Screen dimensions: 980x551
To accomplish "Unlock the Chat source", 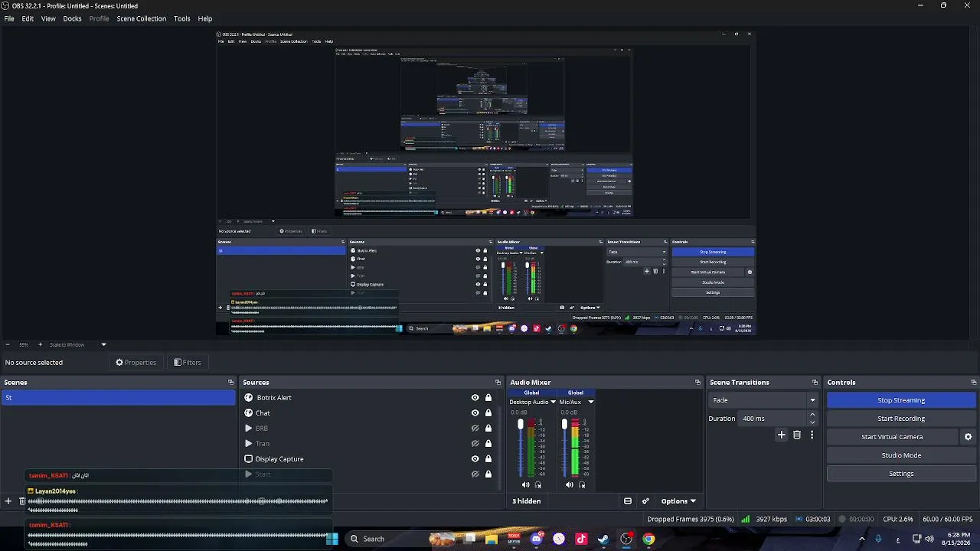I will click(x=488, y=413).
